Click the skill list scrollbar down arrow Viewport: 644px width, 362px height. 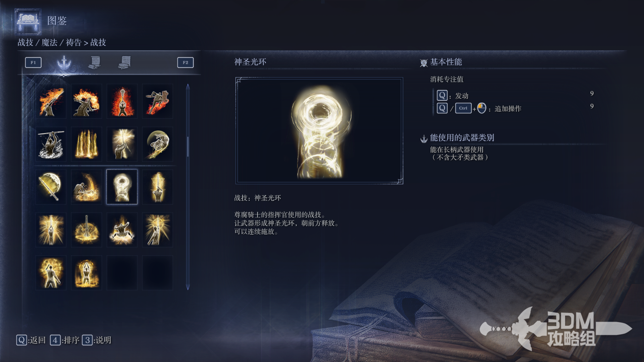tap(188, 288)
